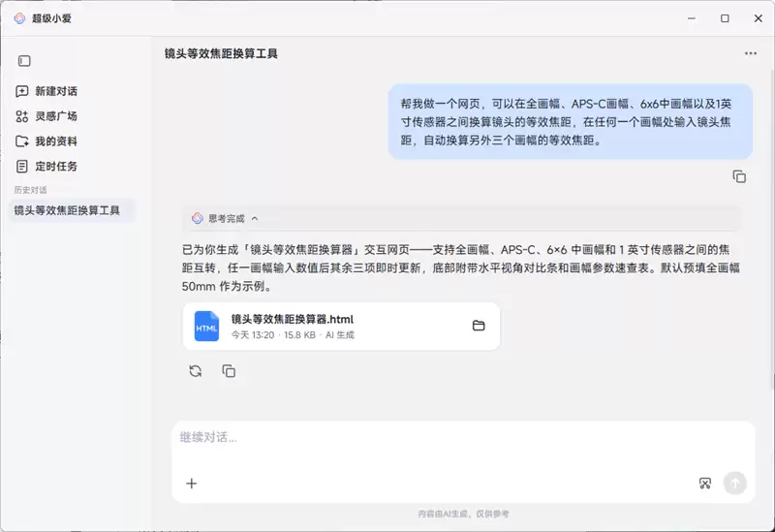Open the 镜头等效焦距换算器.html file card

341,327
